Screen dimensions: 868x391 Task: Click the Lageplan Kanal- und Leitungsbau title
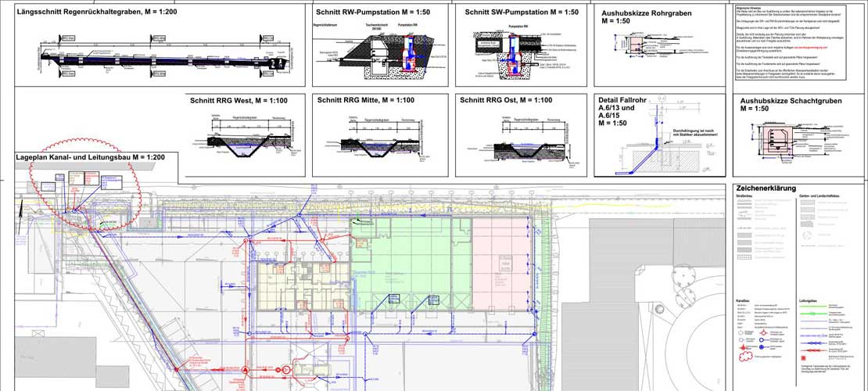point(90,158)
